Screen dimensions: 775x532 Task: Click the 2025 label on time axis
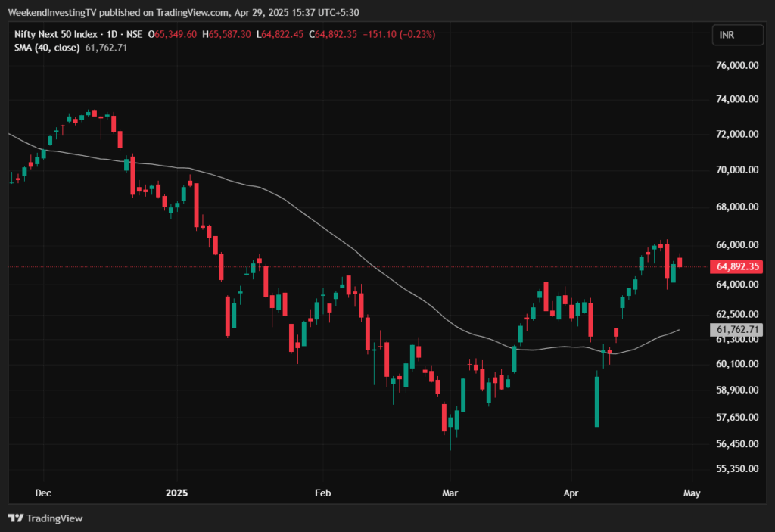tap(176, 493)
